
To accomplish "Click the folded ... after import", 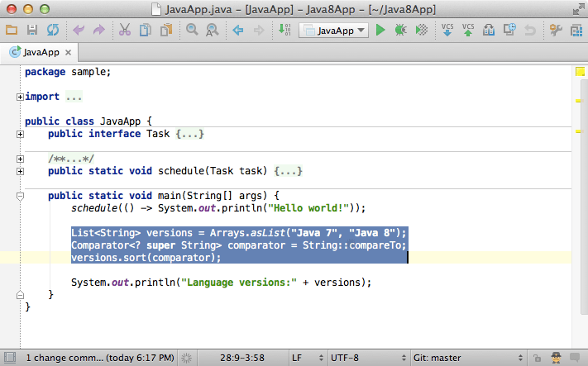I will [x=74, y=97].
